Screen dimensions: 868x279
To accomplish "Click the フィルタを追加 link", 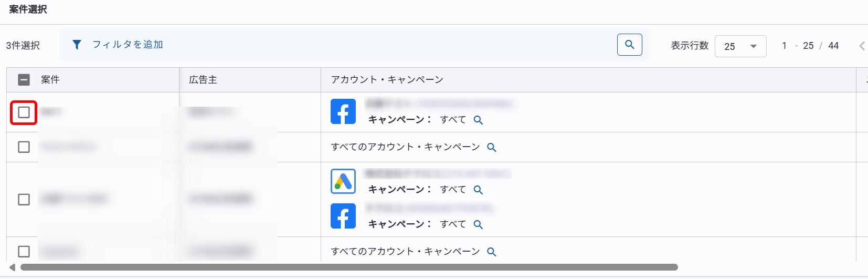I will pos(128,45).
